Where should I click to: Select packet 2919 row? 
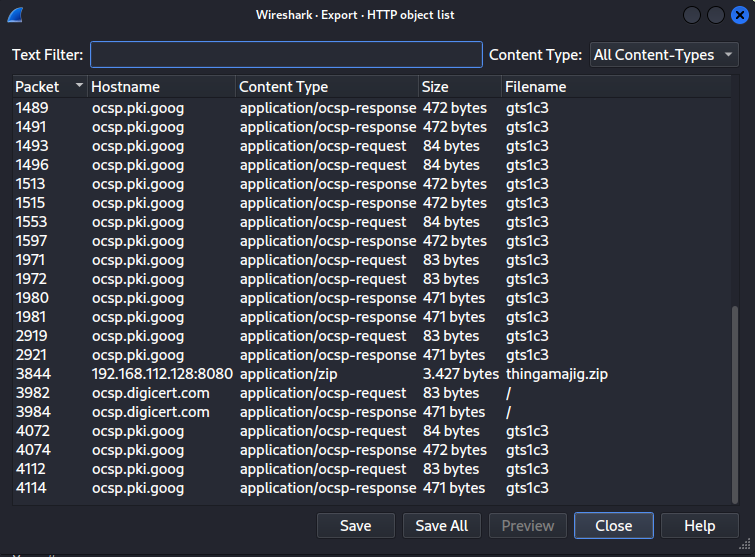click(x=372, y=336)
